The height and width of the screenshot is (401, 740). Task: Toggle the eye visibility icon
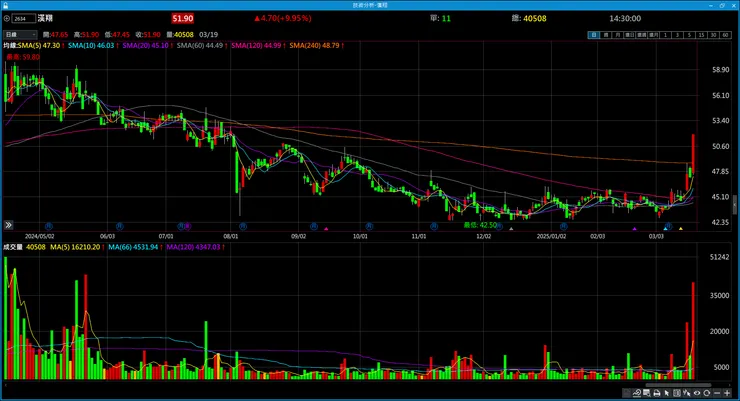(697, 393)
